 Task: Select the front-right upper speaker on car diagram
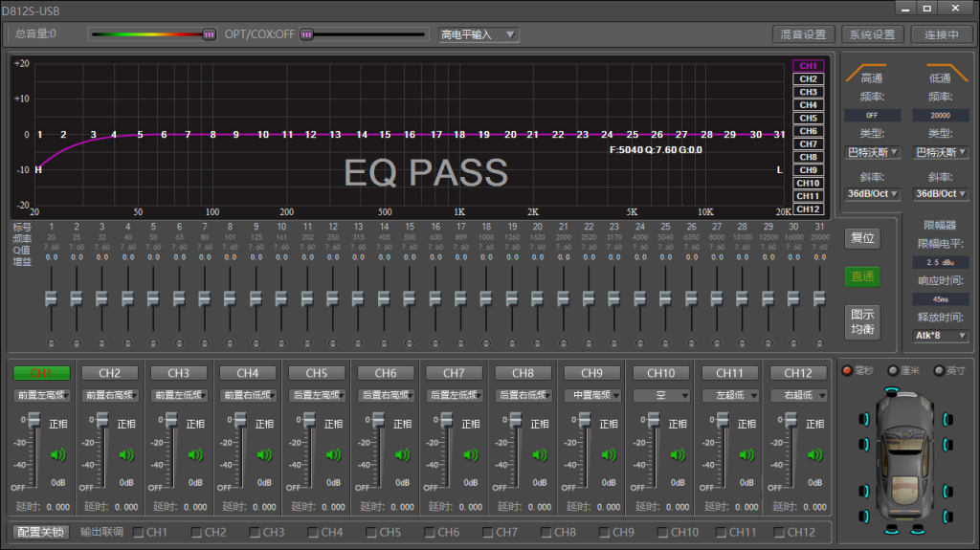(x=947, y=419)
